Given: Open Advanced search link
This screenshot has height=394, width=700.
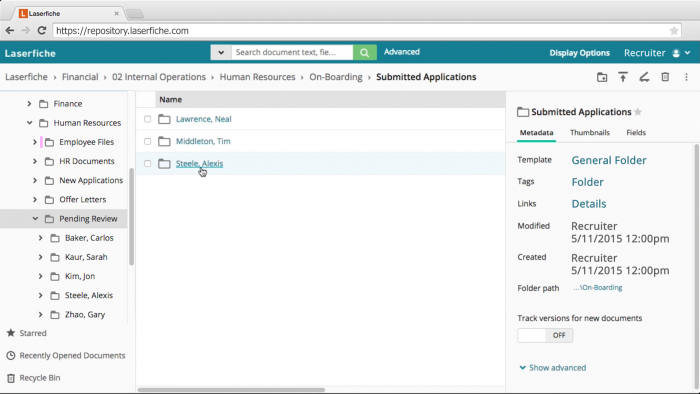Looking at the screenshot, I should tap(402, 52).
